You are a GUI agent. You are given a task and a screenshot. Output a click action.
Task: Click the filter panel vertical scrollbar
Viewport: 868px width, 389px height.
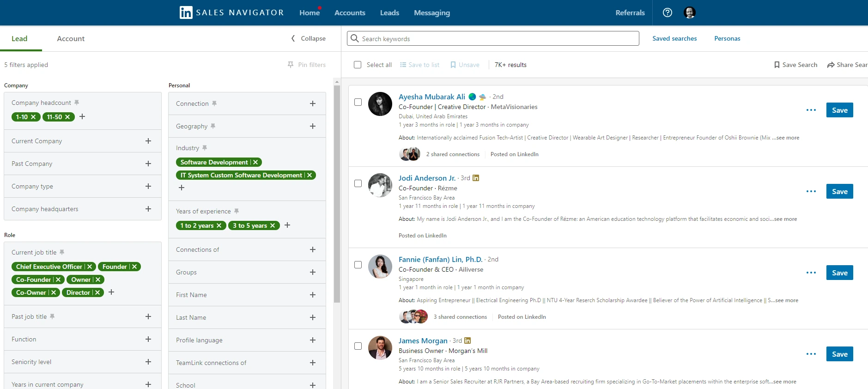[x=337, y=194]
